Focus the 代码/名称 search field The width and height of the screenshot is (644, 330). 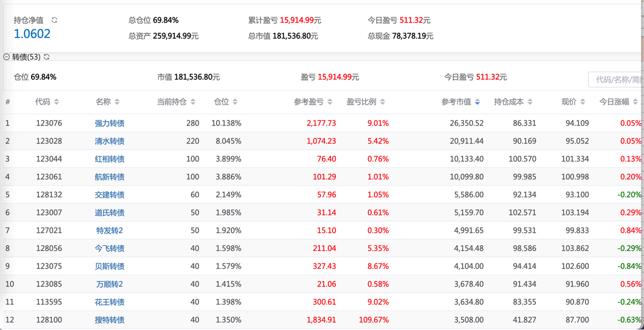(x=616, y=79)
